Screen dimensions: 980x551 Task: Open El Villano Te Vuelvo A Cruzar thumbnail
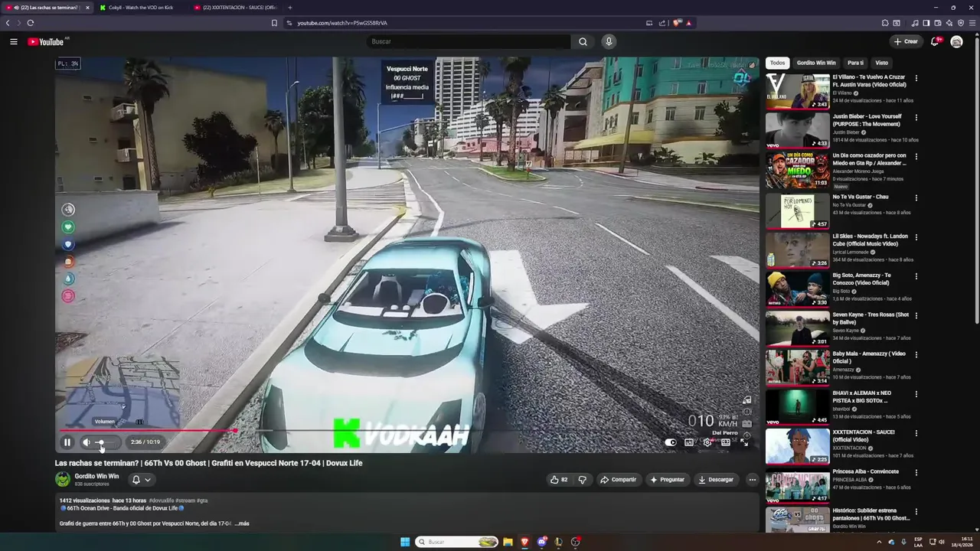pos(797,91)
